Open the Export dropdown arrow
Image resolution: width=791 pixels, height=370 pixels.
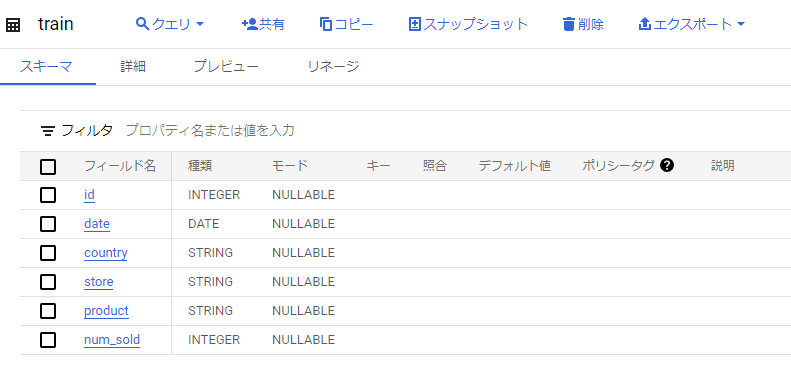click(741, 24)
